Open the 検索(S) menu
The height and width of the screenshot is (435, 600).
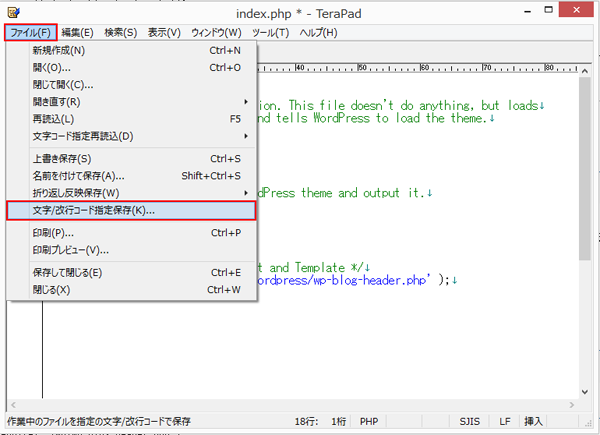pyautogui.click(x=121, y=33)
